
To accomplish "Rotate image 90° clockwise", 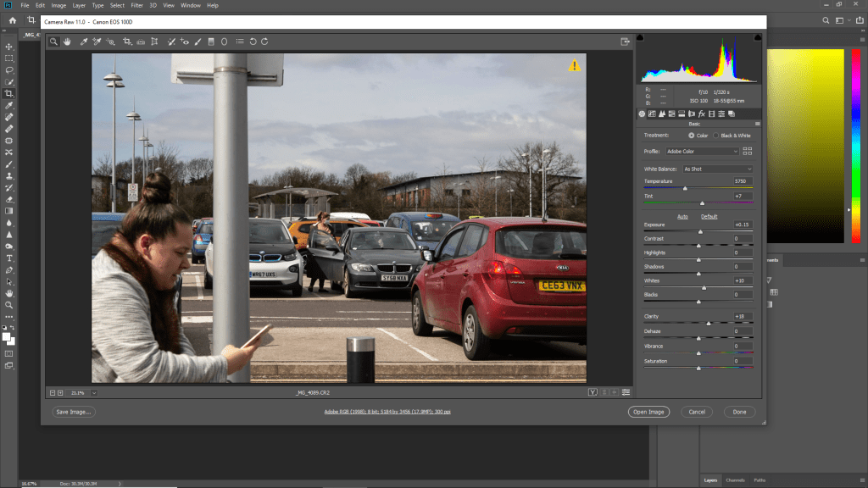I will tap(265, 41).
